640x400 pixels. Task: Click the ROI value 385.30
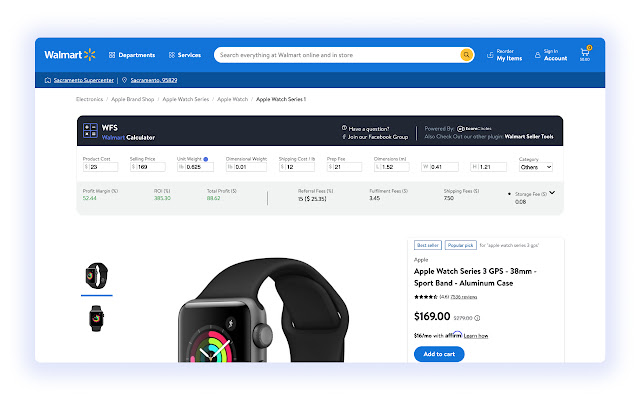pyautogui.click(x=162, y=198)
